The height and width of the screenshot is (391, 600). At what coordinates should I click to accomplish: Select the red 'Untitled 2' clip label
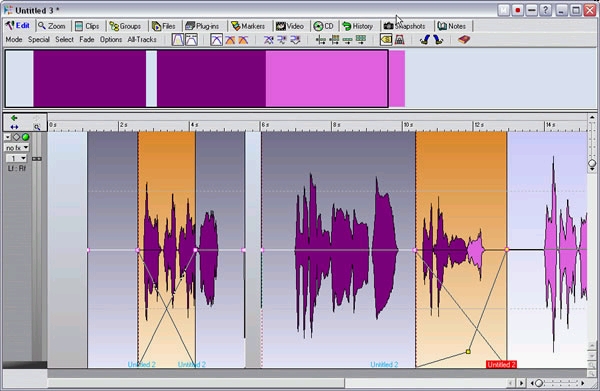pos(501,365)
